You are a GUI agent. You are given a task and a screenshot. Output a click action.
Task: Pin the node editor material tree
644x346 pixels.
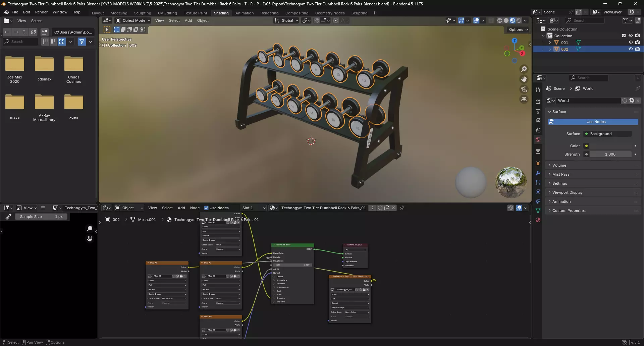point(402,208)
